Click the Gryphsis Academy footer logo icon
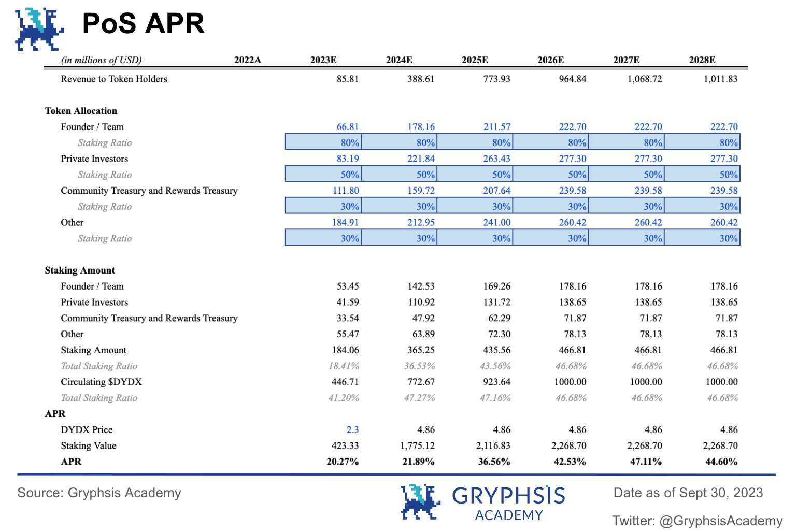This screenshot has height=532, width=797. pos(420,501)
